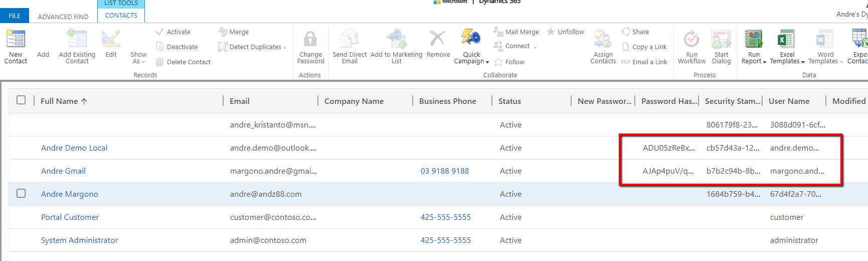Expand the Run Report dropdown

(754, 61)
